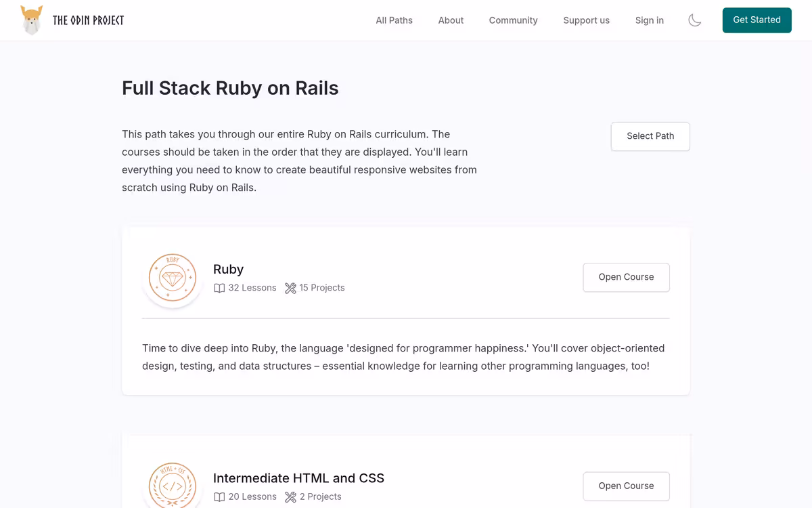Select the text '20 Lessons'
Image resolution: width=812 pixels, height=508 pixels.
pyautogui.click(x=252, y=496)
